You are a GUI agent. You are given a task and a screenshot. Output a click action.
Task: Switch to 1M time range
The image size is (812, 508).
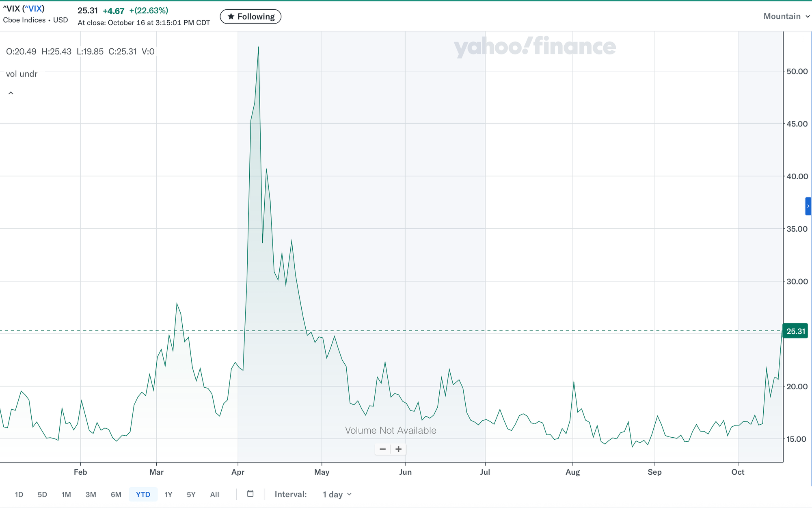[x=66, y=495]
